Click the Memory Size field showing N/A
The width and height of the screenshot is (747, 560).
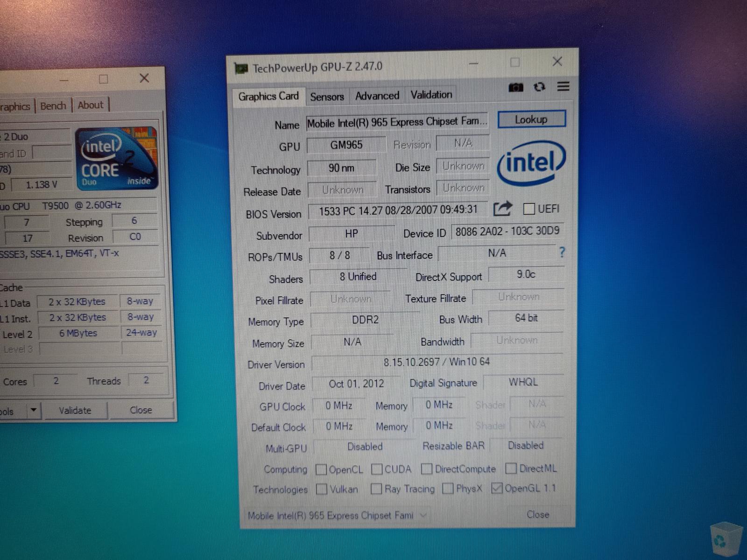352,342
